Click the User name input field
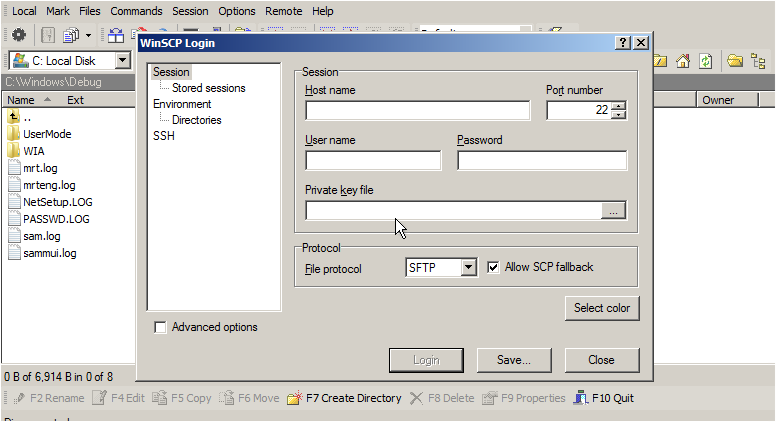Screen dimensions: 776x422 [373, 161]
